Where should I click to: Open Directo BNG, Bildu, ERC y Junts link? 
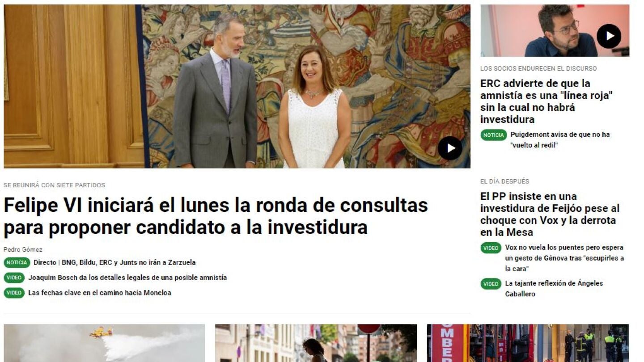coord(114,263)
